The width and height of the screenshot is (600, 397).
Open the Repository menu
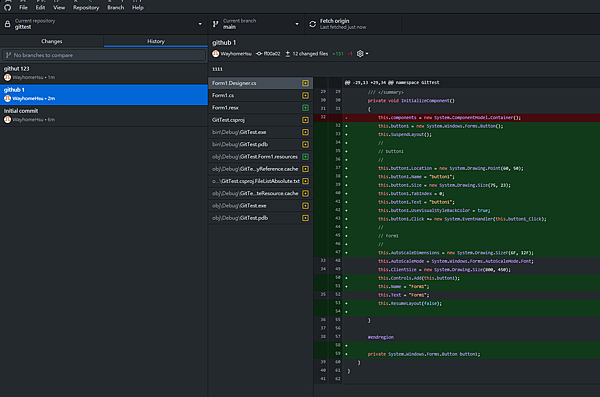(x=86, y=7)
